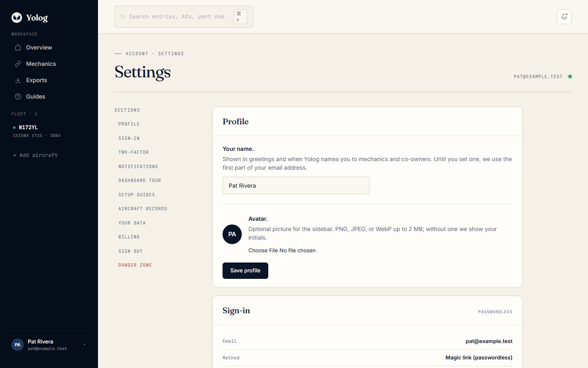
Task: Click the search magnifier icon
Action: point(122,17)
